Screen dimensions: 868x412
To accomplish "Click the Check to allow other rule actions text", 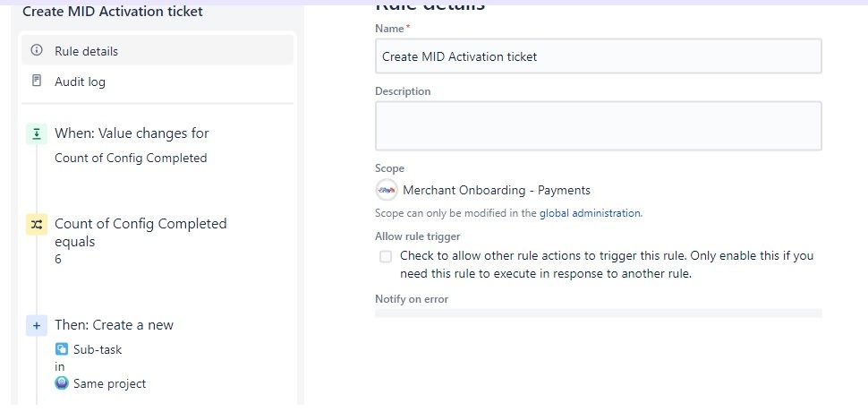I will pos(607,265).
